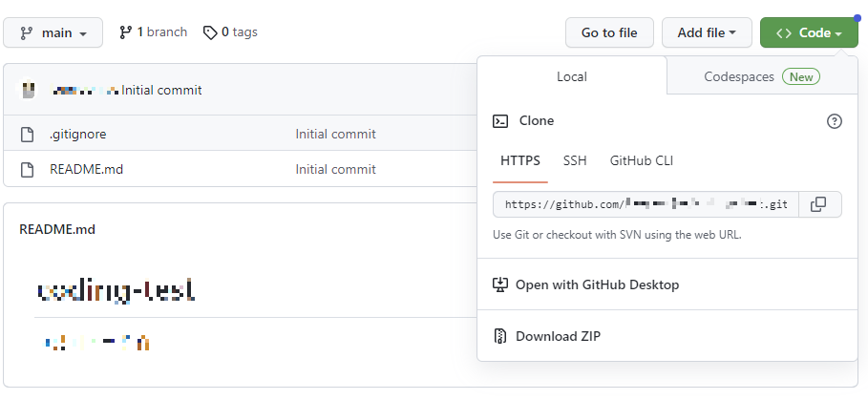Click the commit author avatar
This screenshot has width=868, height=400.
[28, 90]
